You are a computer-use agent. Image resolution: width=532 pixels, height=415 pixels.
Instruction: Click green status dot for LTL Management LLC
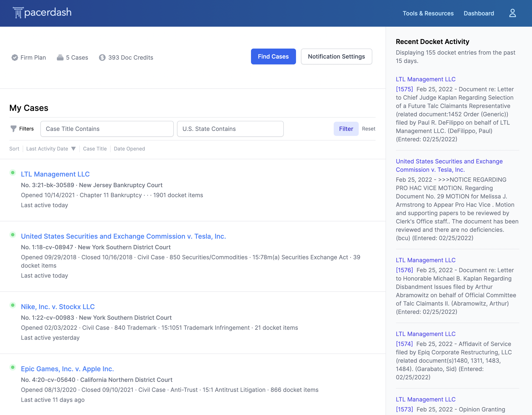click(x=13, y=173)
